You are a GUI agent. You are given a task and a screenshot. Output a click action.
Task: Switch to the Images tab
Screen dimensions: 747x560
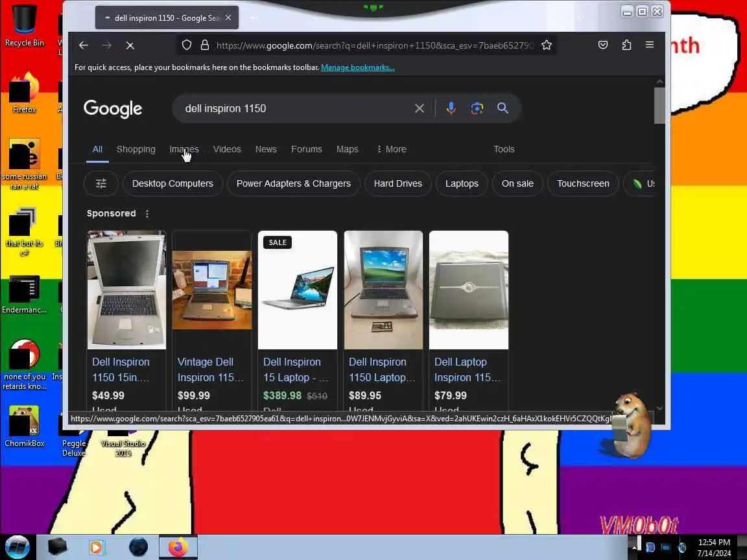click(x=184, y=150)
